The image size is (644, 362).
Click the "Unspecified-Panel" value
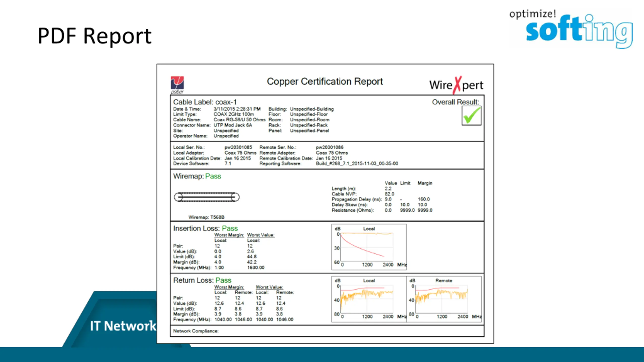tap(309, 130)
